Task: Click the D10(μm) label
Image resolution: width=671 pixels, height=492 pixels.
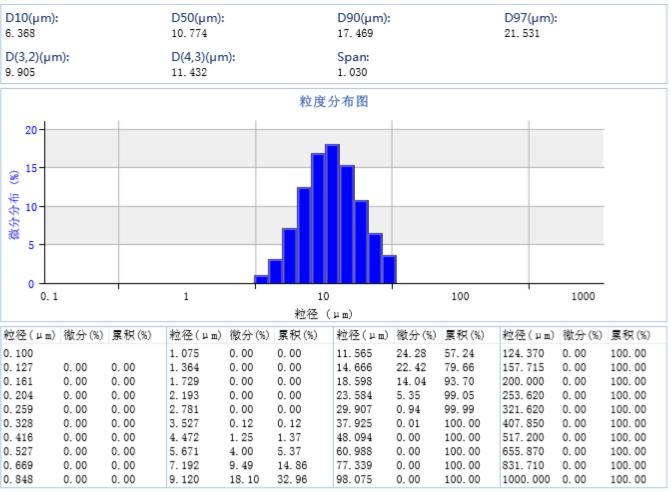Action: click(31, 18)
